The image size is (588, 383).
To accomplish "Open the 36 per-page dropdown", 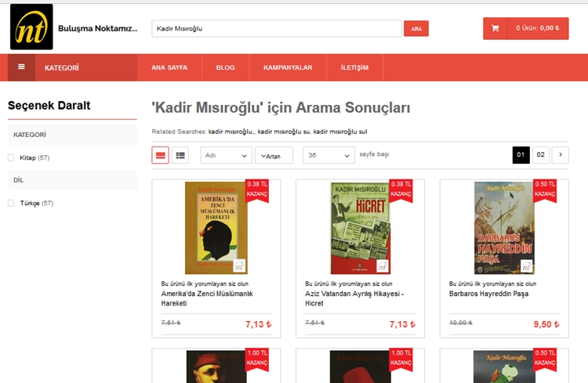I will [328, 155].
